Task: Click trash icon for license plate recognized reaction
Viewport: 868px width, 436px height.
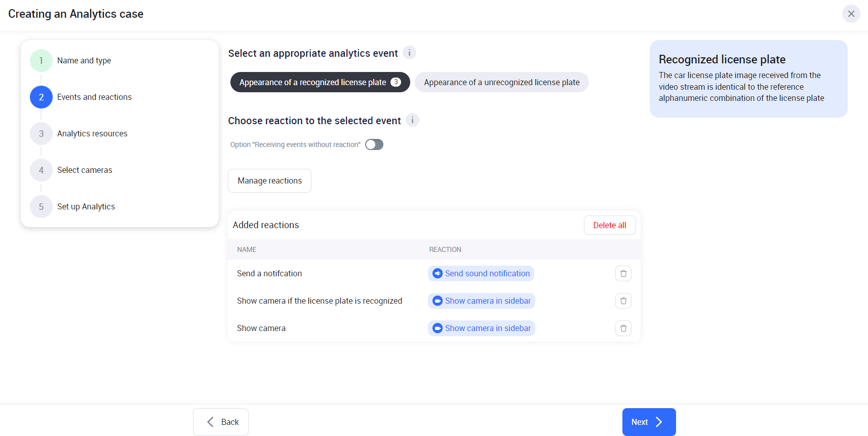Action: (x=623, y=301)
